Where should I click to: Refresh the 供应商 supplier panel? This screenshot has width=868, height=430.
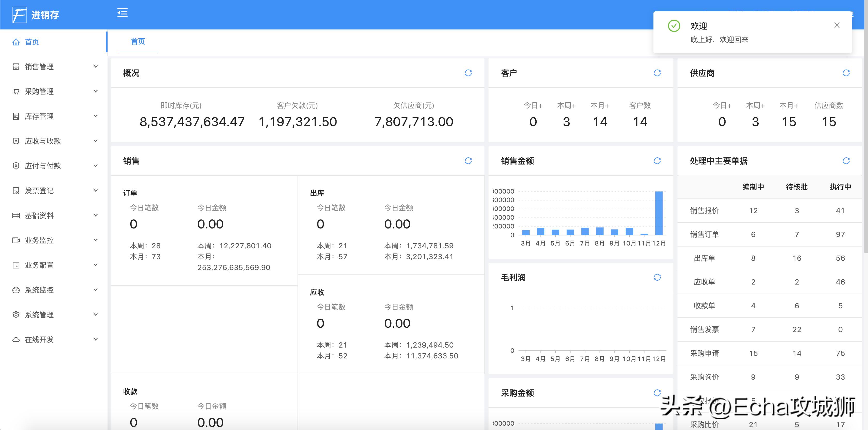(x=847, y=73)
